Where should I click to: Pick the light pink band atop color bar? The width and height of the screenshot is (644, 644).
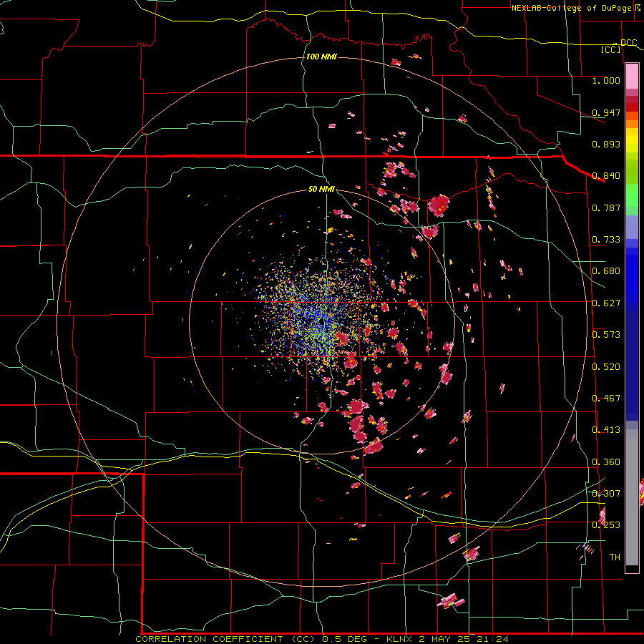pos(632,77)
